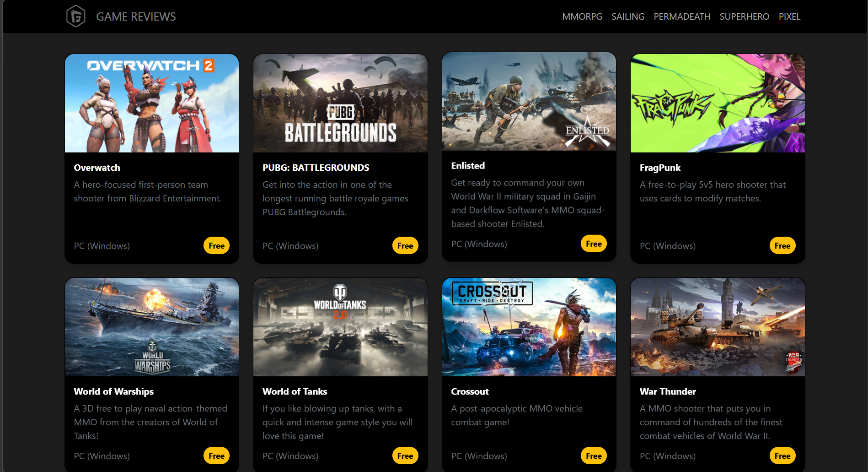Open the GAME REVIEWS home link

pyautogui.click(x=136, y=16)
